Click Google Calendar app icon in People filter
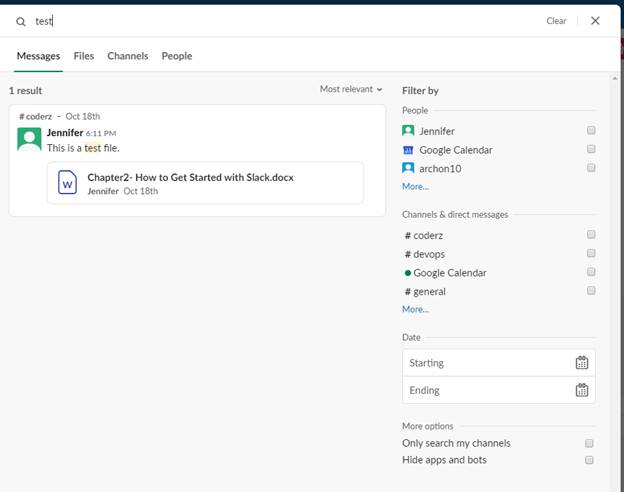The height and width of the screenshot is (492, 624). coord(408,150)
